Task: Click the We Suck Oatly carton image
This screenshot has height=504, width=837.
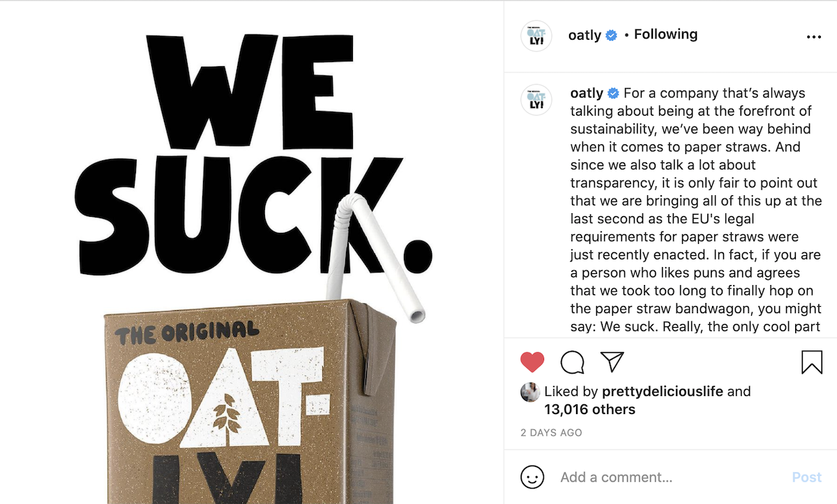Action: [252, 252]
